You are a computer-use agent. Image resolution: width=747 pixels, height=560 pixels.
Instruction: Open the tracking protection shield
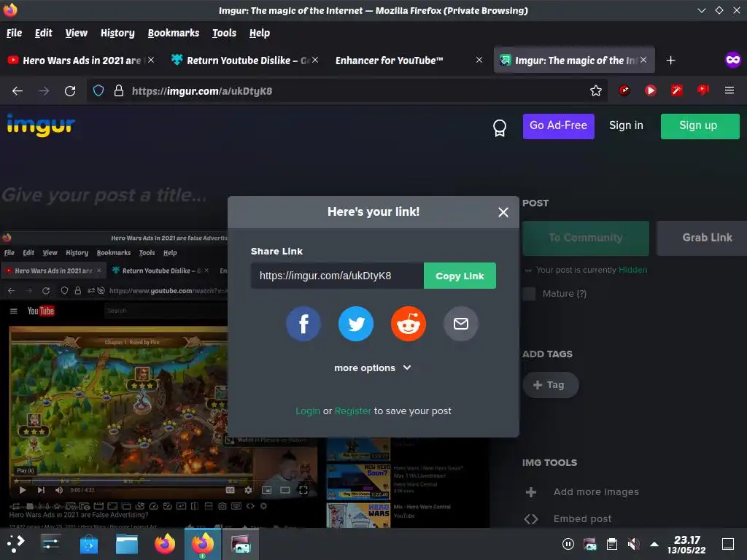coord(98,91)
